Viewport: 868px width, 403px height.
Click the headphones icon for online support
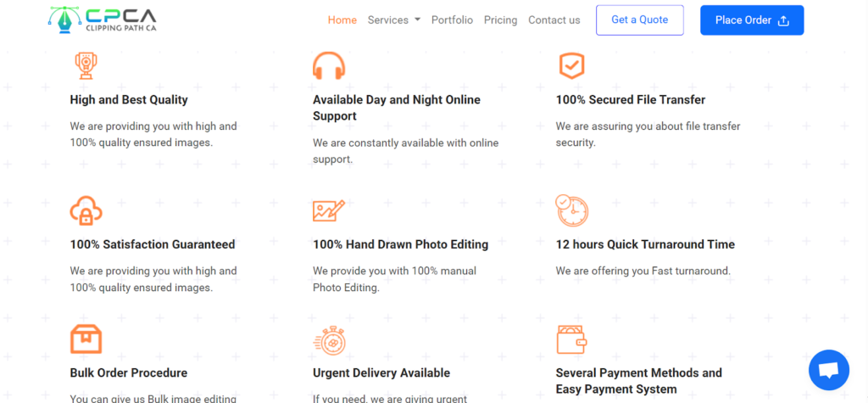tap(329, 65)
